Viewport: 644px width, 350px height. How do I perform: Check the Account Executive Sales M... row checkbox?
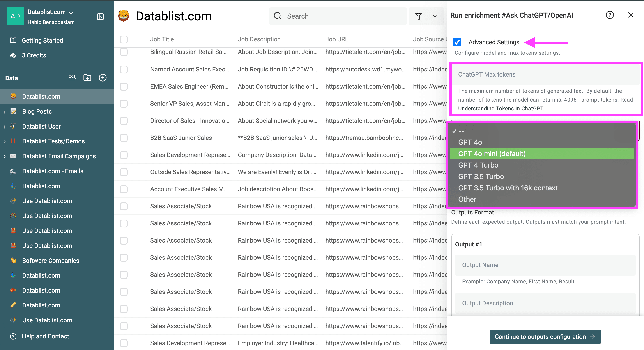pos(124,189)
